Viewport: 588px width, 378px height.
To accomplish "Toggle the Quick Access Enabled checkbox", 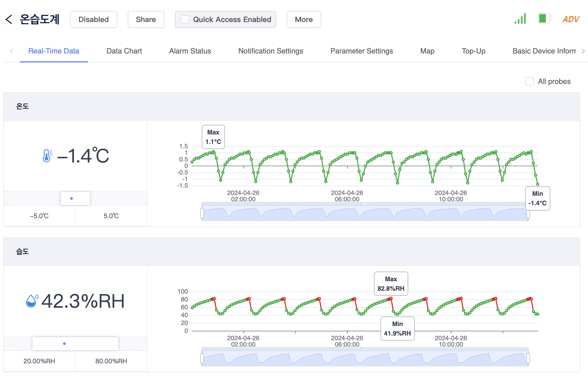I will 185,19.
